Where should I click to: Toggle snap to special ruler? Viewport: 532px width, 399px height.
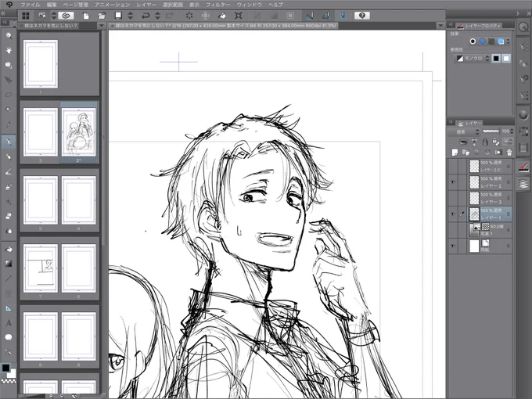coord(326,16)
